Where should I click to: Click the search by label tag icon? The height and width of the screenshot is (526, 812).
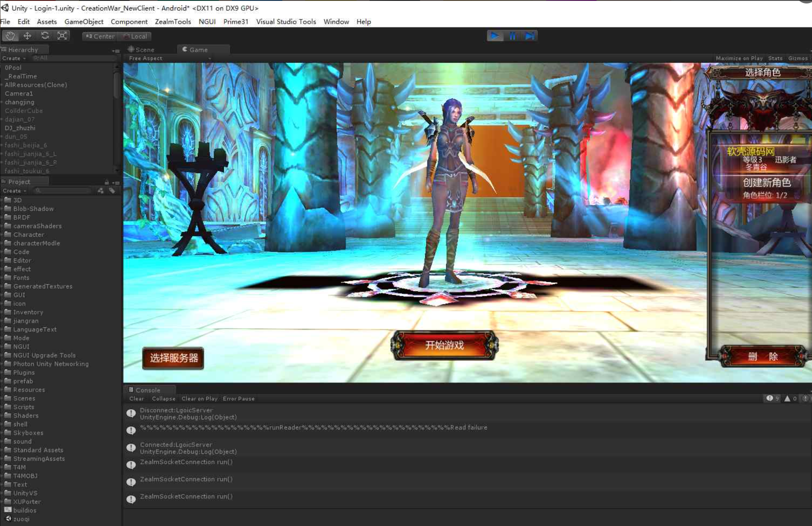[112, 190]
